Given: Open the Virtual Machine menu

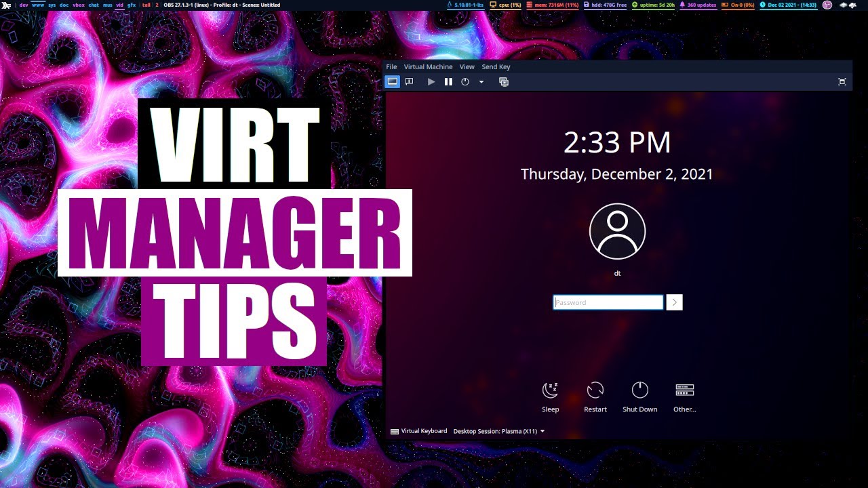Looking at the screenshot, I should tap(428, 67).
